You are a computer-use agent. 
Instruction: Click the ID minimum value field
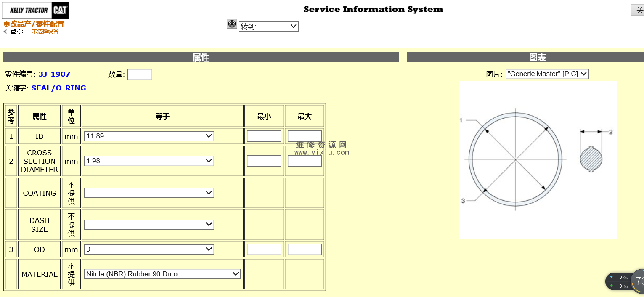[264, 136]
